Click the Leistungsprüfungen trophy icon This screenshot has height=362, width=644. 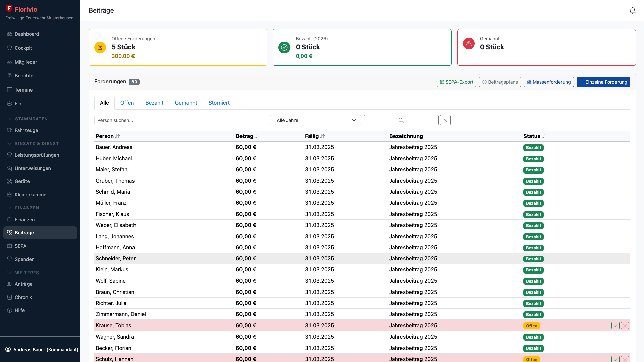click(9, 155)
